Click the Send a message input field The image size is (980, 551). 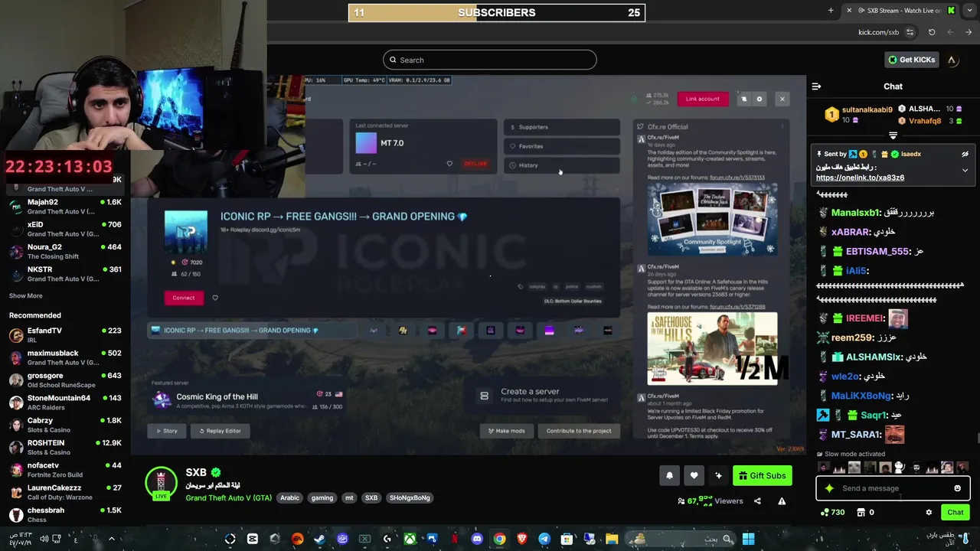pos(893,488)
